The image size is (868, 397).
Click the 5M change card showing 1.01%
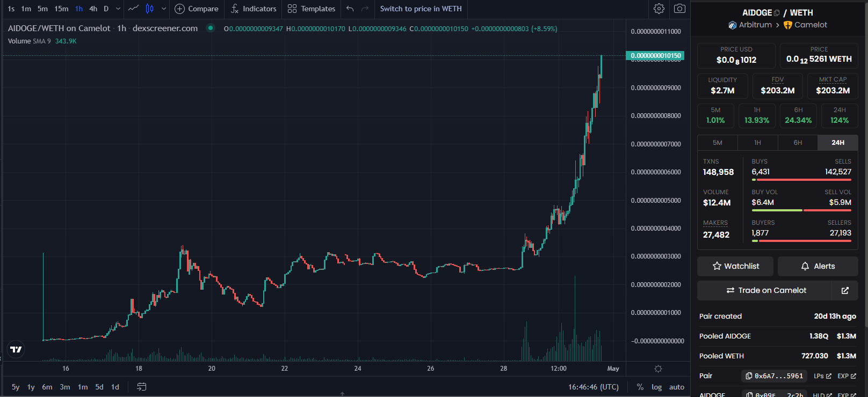[715, 116]
